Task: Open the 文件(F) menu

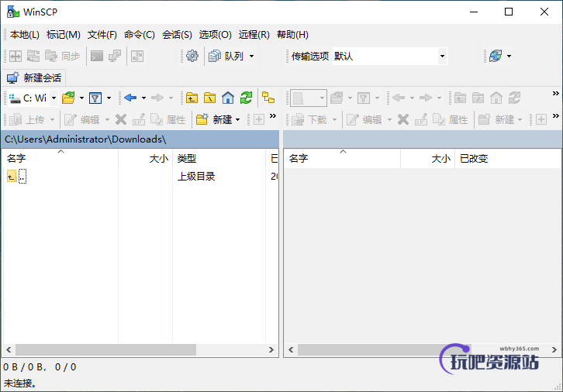Action: pos(102,35)
